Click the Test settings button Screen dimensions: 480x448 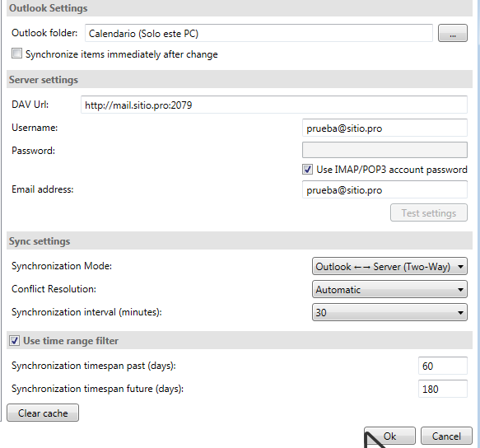[x=429, y=212]
